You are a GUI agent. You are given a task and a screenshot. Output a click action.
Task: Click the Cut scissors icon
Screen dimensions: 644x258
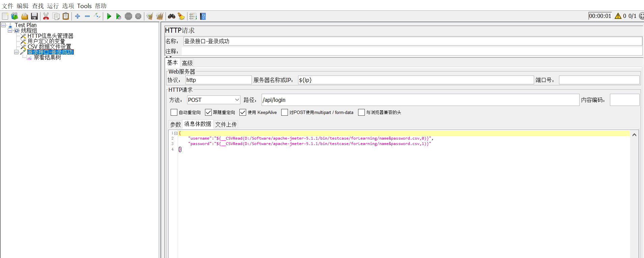(x=46, y=16)
